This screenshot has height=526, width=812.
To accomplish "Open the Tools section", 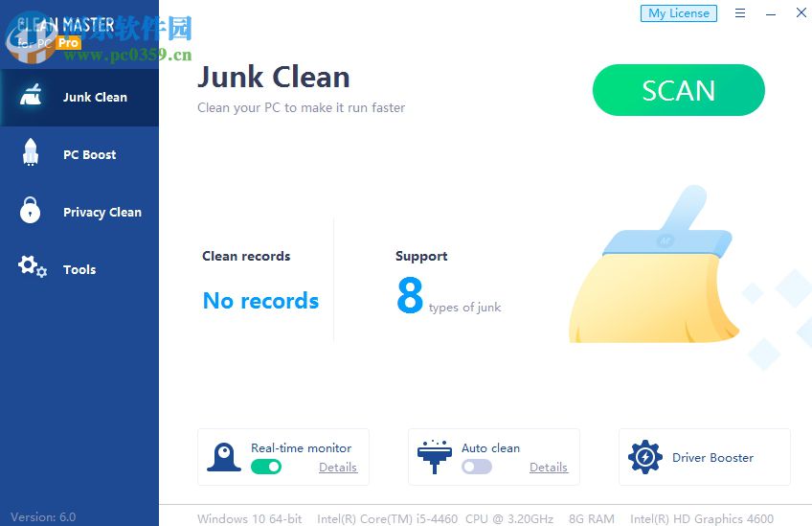I will 79,269.
